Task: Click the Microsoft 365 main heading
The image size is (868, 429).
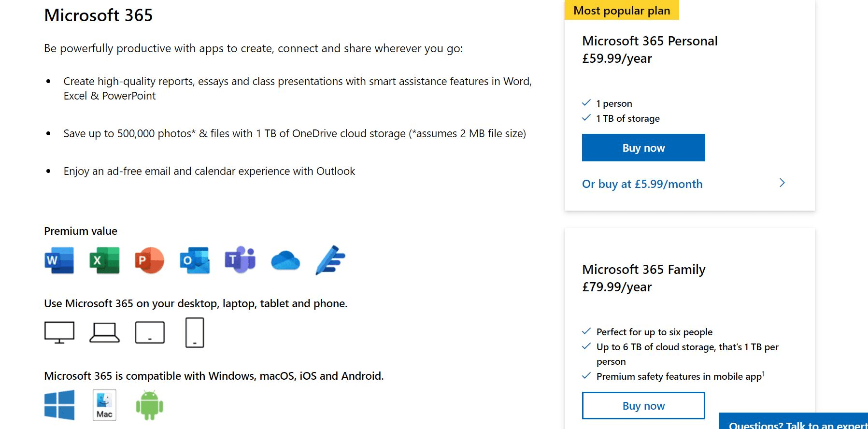Action: (x=99, y=15)
